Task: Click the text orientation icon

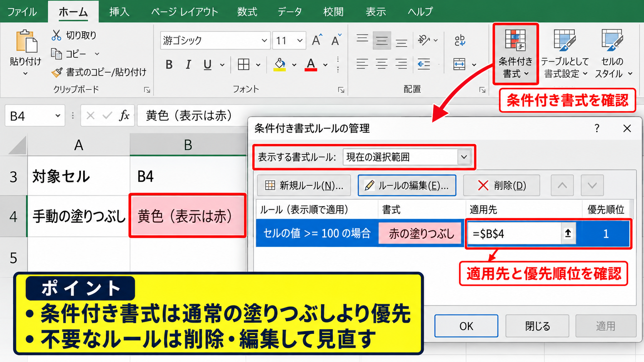Action: pyautogui.click(x=424, y=40)
